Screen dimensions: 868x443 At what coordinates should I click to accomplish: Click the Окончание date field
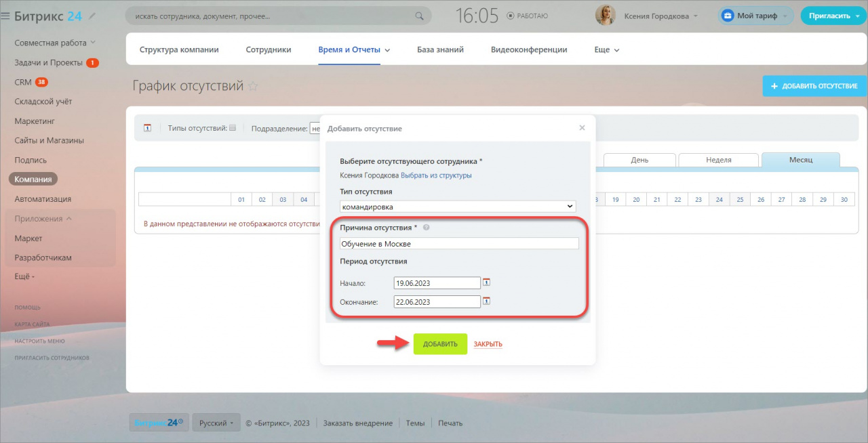[x=437, y=302]
